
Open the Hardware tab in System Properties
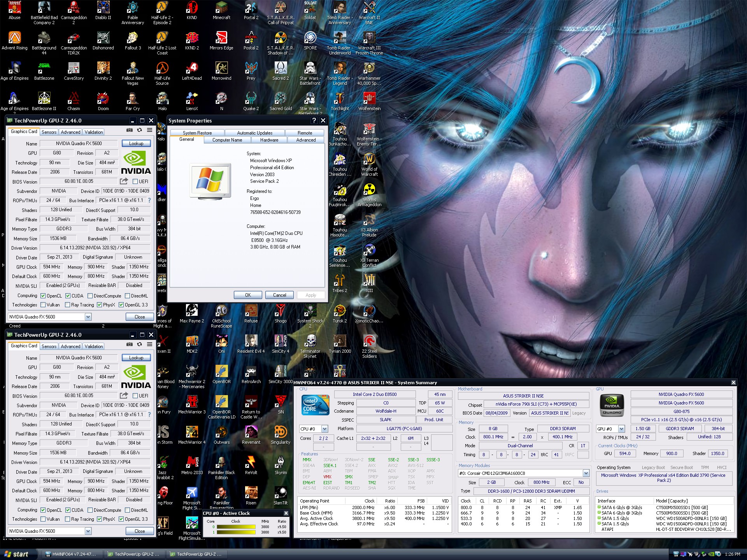(269, 140)
